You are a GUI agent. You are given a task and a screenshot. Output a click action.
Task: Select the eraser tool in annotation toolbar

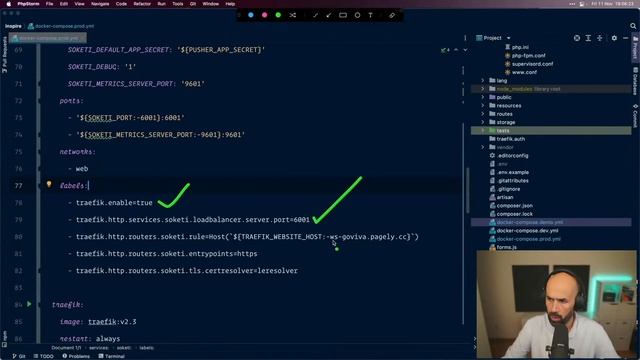392,15
